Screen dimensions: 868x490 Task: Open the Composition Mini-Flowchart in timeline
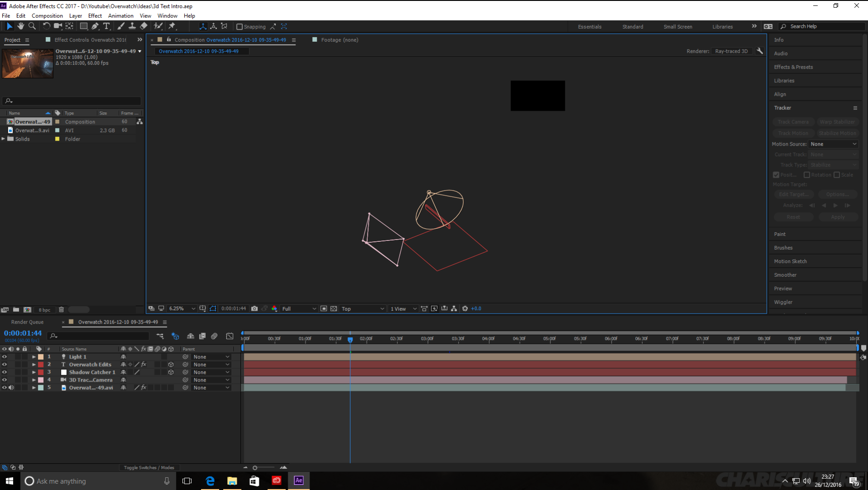[160, 336]
